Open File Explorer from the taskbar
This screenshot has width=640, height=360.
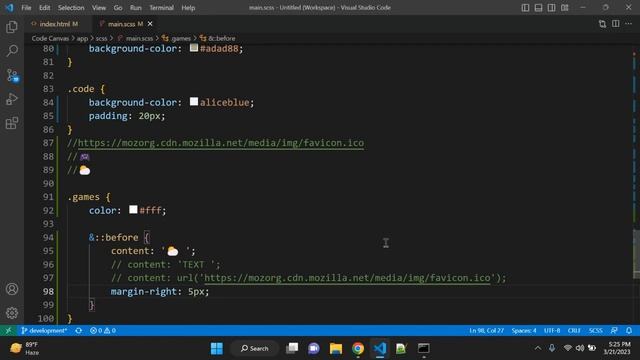(x=336, y=348)
